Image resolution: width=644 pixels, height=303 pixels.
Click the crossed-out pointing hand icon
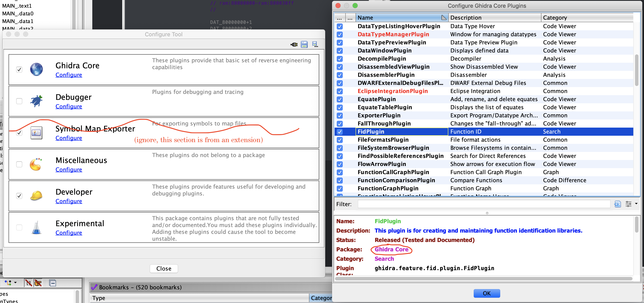pyautogui.click(x=38, y=283)
